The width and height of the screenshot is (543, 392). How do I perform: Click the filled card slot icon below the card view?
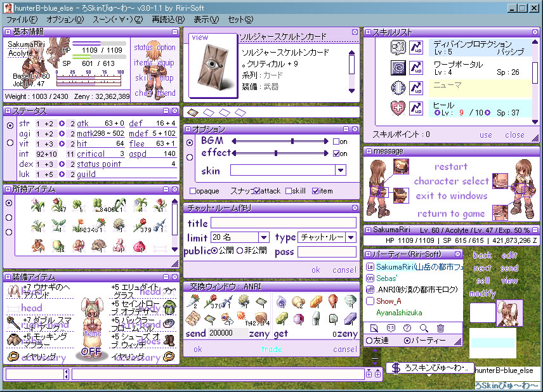click(x=193, y=112)
